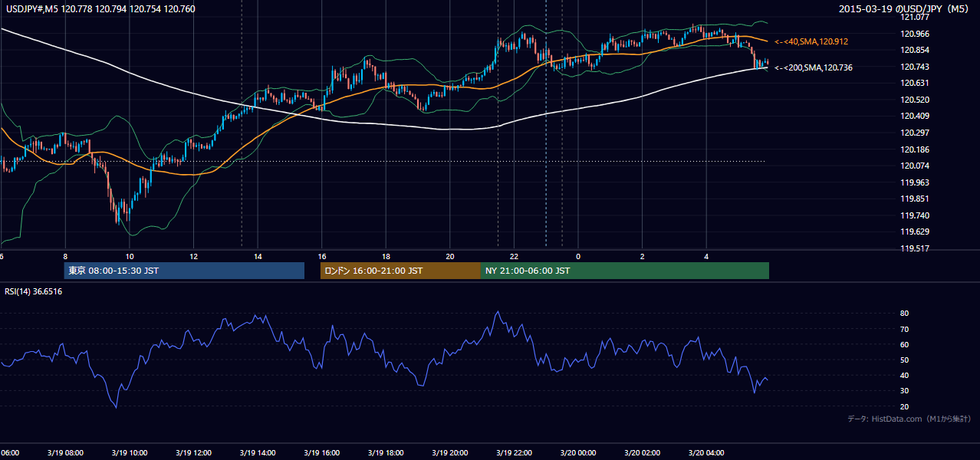Click price axis label 120.074
The height and width of the screenshot is (460, 980).
[914, 166]
